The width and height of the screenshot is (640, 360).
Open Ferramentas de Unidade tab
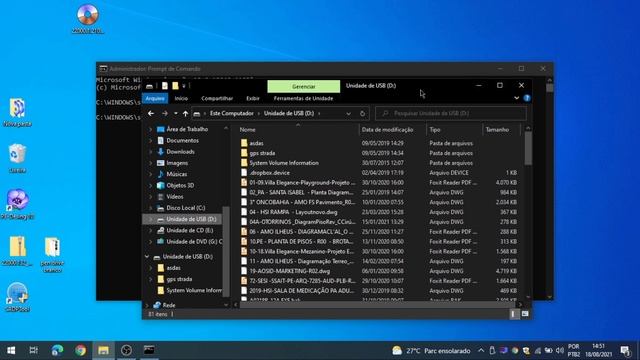click(x=303, y=98)
